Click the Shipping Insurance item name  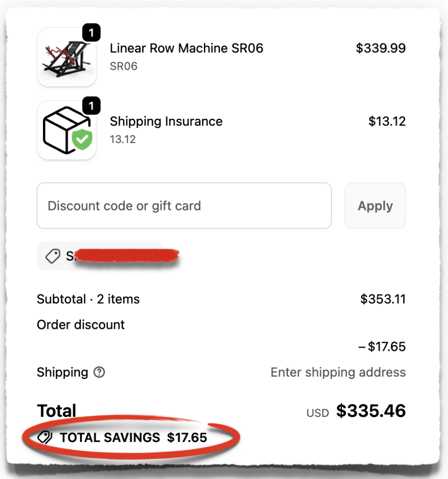pos(166,121)
